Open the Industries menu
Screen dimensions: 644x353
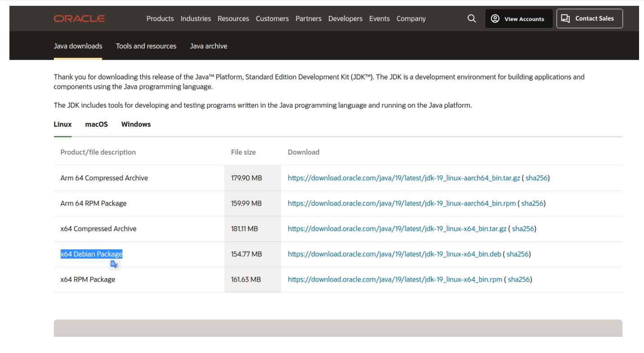point(196,19)
